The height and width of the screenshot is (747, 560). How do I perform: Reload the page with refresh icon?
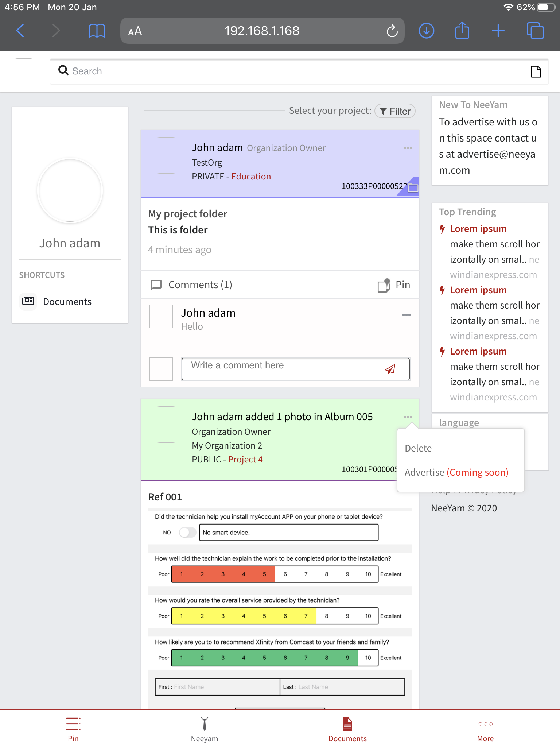392,31
